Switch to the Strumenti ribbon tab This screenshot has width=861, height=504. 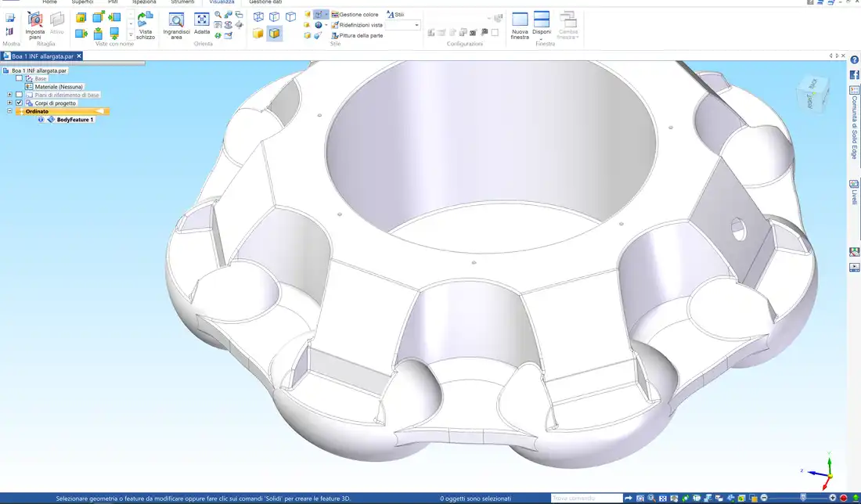pos(182,2)
